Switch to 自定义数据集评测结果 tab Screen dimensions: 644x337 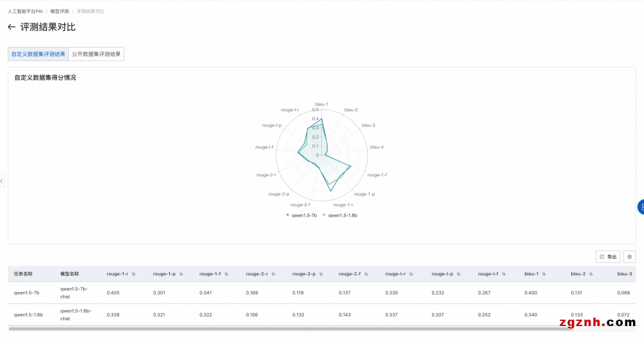point(38,54)
